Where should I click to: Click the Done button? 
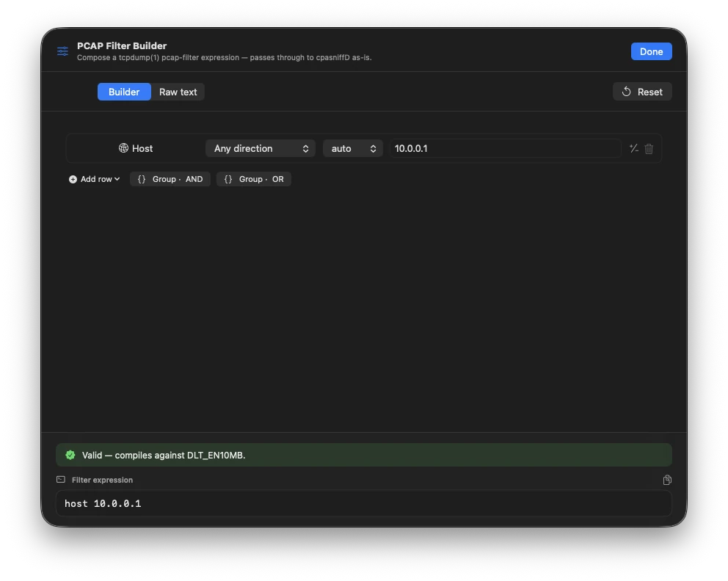pos(650,51)
